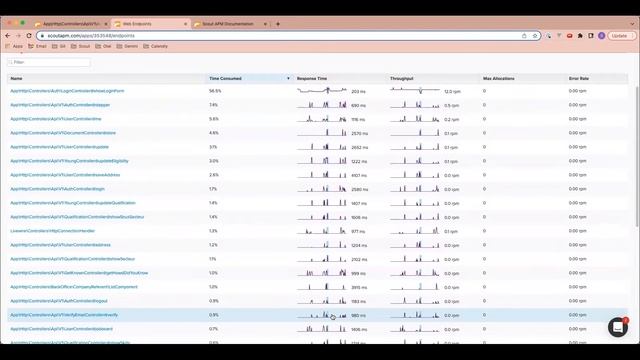The width and height of the screenshot is (640, 360).
Task: Click response time sparkline in VerifyEmailController row
Action: pyautogui.click(x=322, y=315)
